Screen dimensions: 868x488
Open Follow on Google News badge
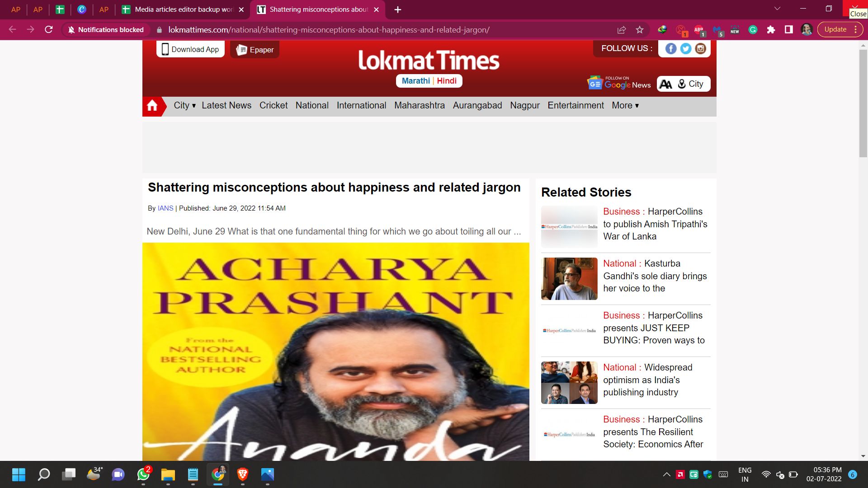[619, 83]
